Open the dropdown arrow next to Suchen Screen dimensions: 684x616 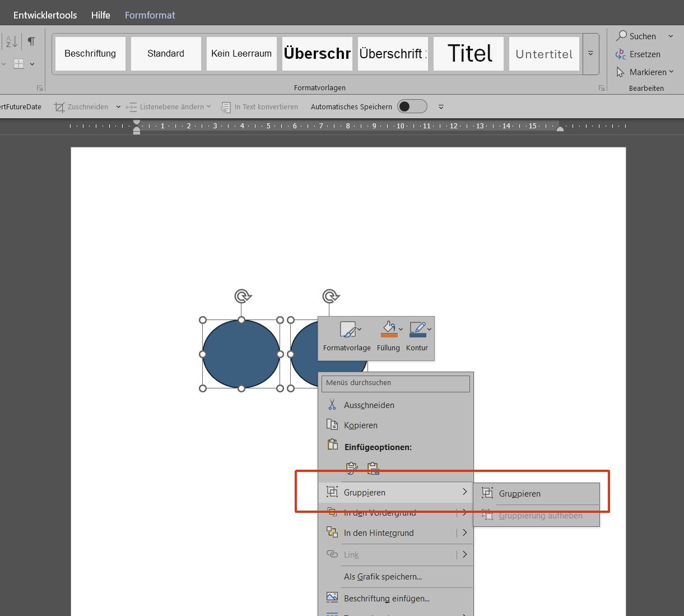[671, 36]
